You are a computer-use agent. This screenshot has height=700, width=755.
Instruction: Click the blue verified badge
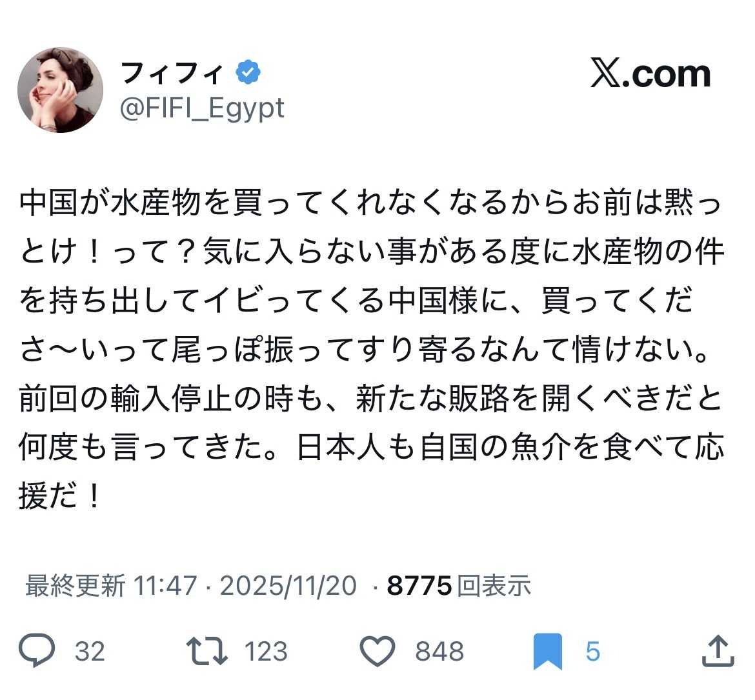[248, 72]
